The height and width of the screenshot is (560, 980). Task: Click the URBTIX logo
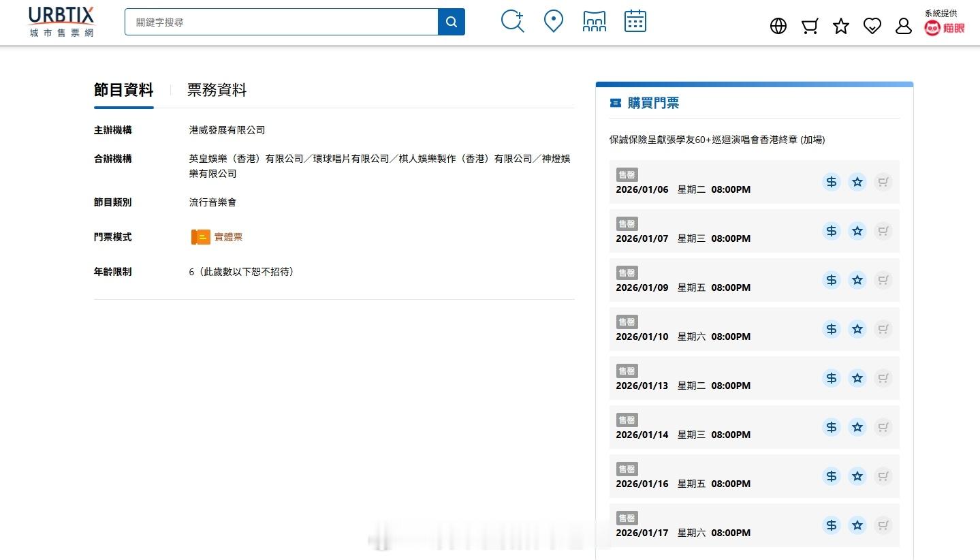point(61,22)
